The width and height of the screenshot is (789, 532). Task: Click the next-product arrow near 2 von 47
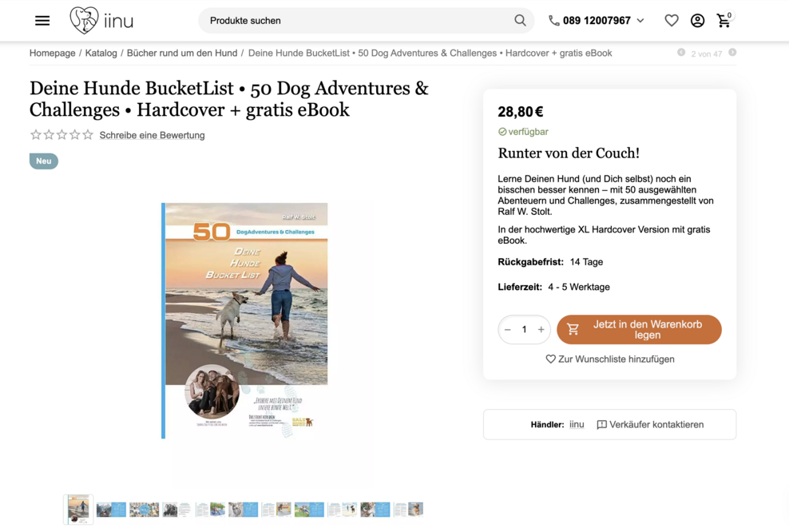pos(732,53)
